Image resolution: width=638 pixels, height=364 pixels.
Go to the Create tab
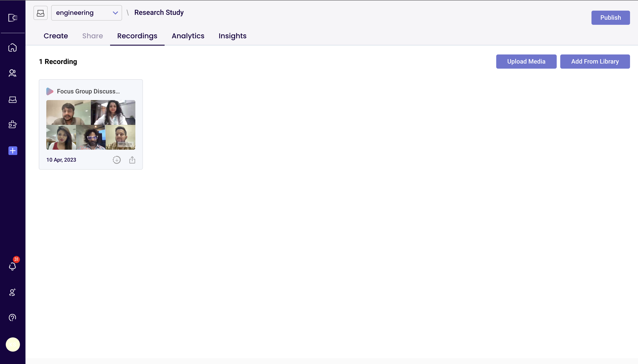(56, 36)
